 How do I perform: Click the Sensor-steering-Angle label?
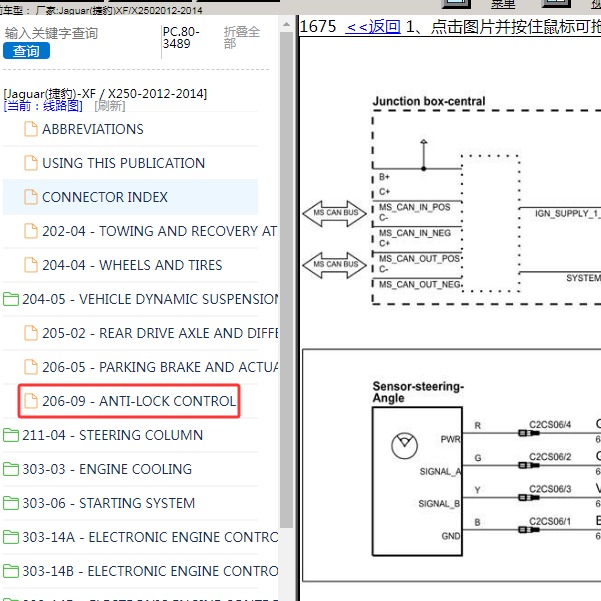(x=418, y=392)
